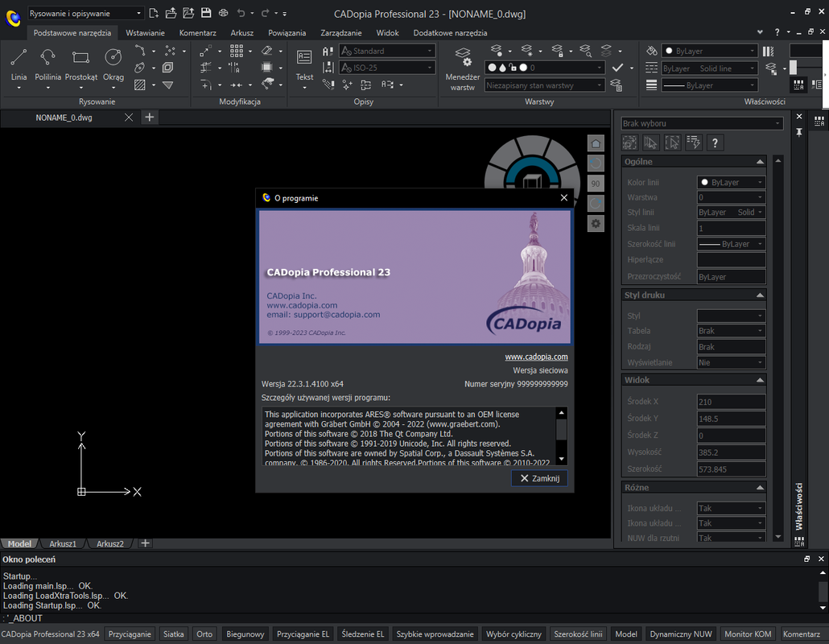Open ByLayer line color swatch dropdown in ribbon
This screenshot has width=829, height=644.
[x=710, y=51]
